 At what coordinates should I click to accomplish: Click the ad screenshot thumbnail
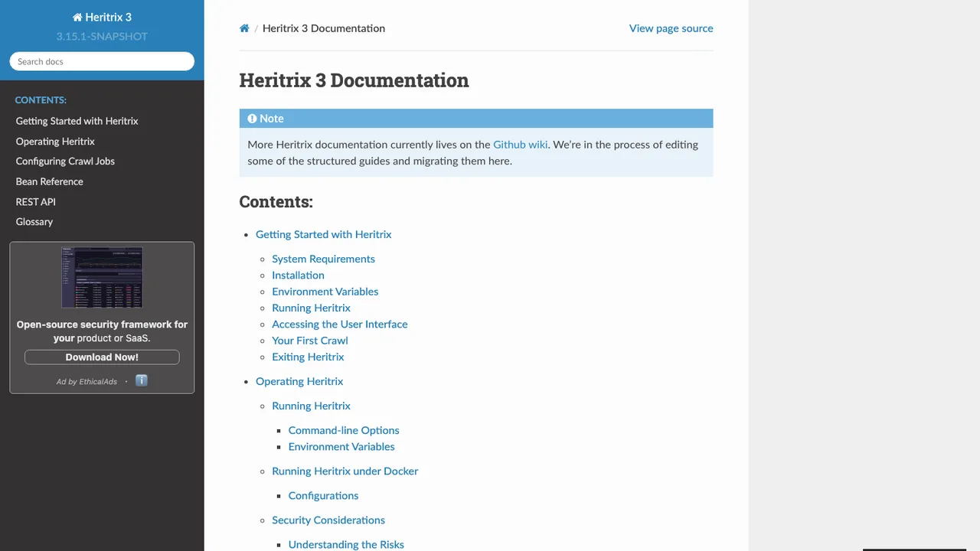102,277
